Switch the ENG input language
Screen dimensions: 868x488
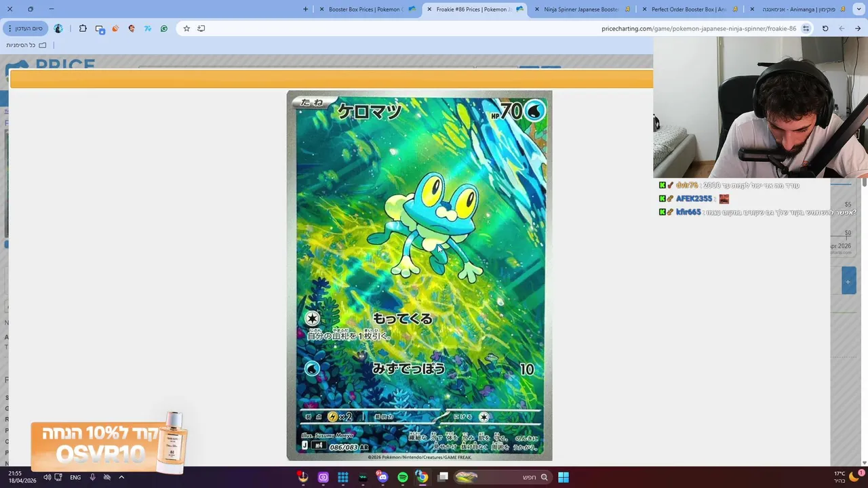click(75, 477)
